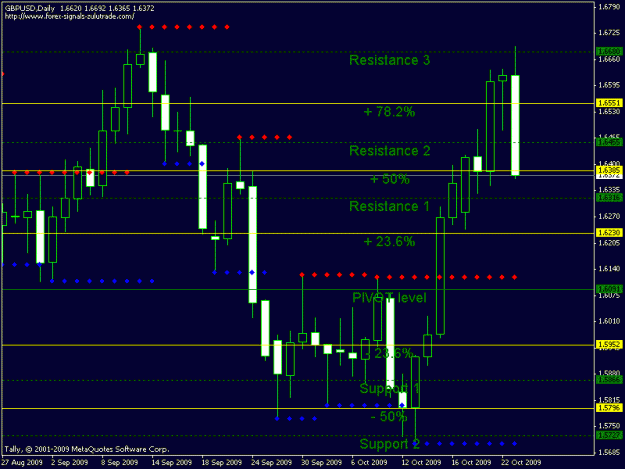The width and height of the screenshot is (625, 469).
Task: Click the yellow 1.6551 price tag
Action: click(609, 103)
